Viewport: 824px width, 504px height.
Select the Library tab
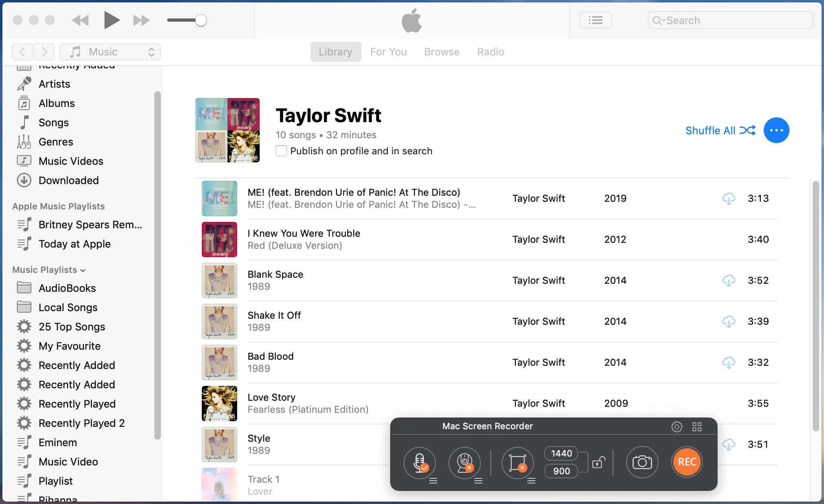click(x=334, y=51)
